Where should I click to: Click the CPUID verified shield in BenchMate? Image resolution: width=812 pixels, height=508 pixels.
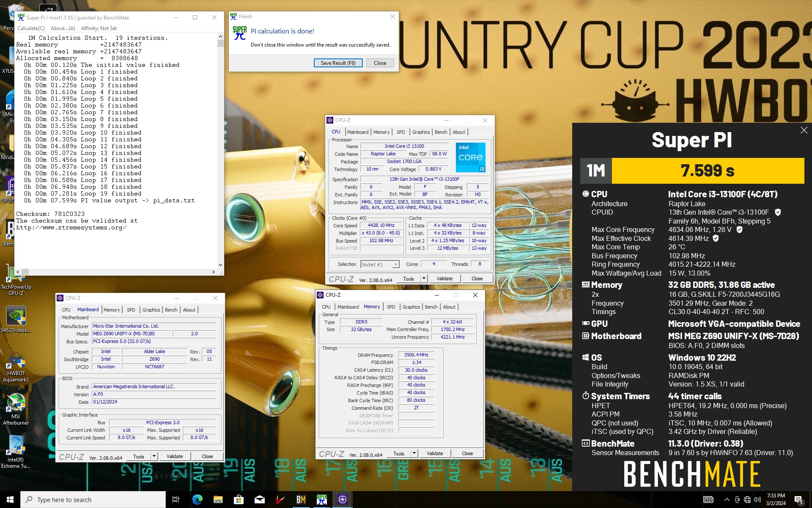(778, 212)
